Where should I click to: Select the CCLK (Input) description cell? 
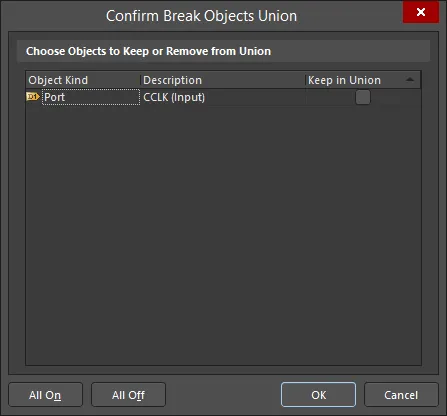[x=223, y=97]
